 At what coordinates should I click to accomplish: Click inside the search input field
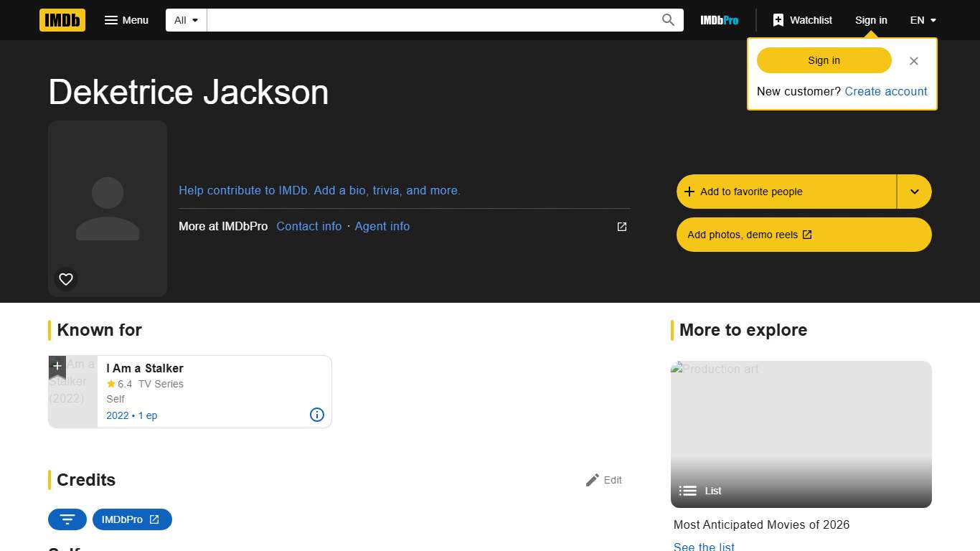tap(430, 20)
